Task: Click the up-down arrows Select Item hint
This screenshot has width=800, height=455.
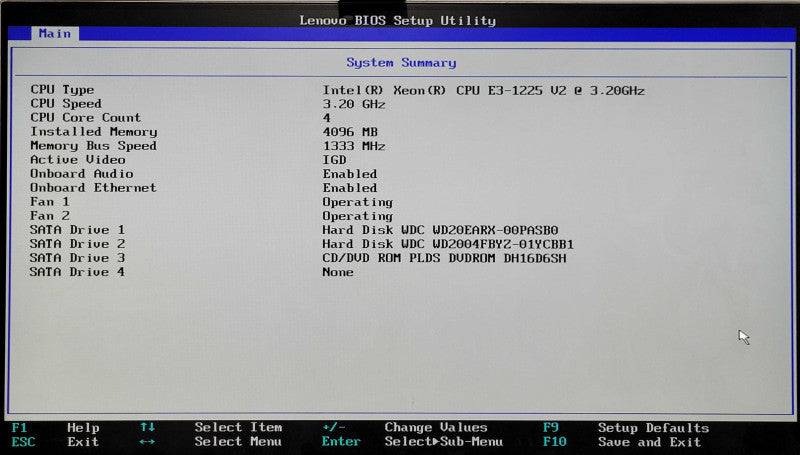Action: tap(211, 427)
